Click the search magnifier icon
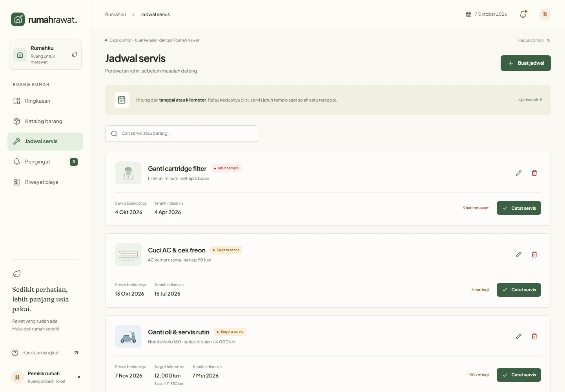 (x=114, y=134)
